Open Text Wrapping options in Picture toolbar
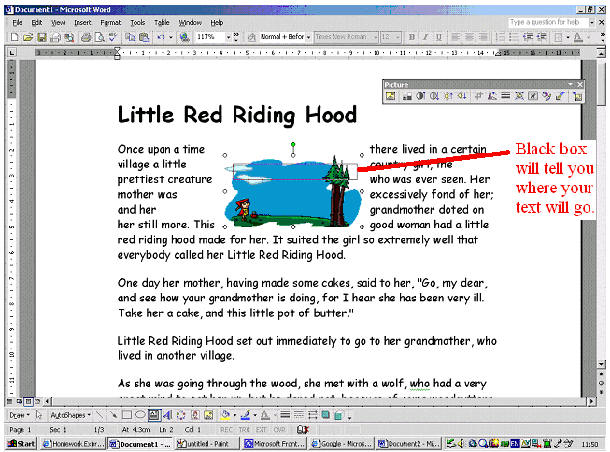Screen dimensions: 610x452 coord(533,97)
